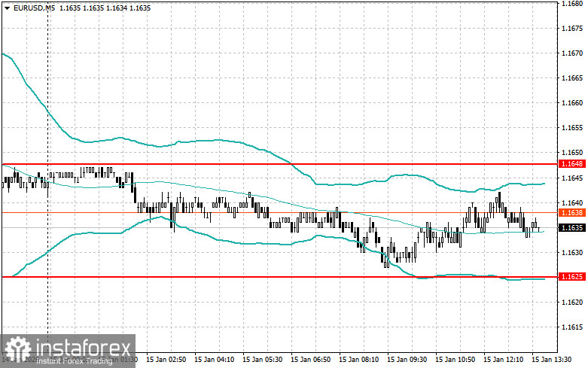The width and height of the screenshot is (588, 368).
Task: Click the OHLC values 1.1635 1.1635 1.1634
Action: pyautogui.click(x=93, y=8)
